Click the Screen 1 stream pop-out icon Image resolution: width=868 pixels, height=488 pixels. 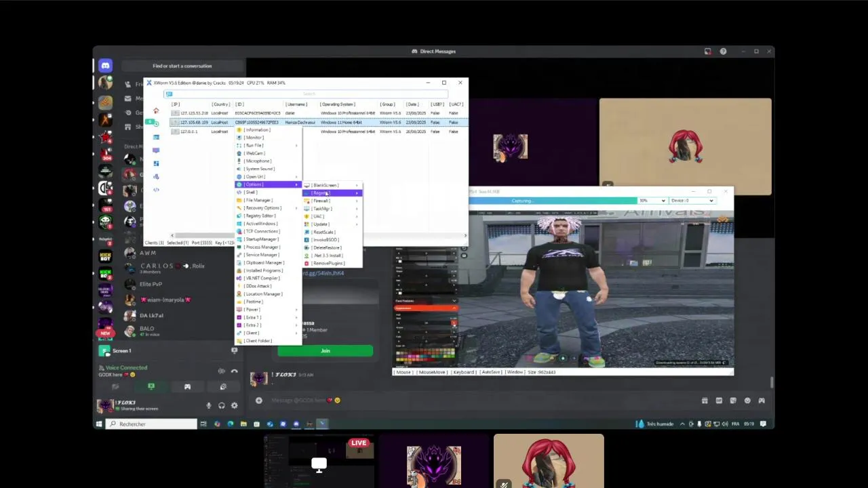tap(234, 351)
